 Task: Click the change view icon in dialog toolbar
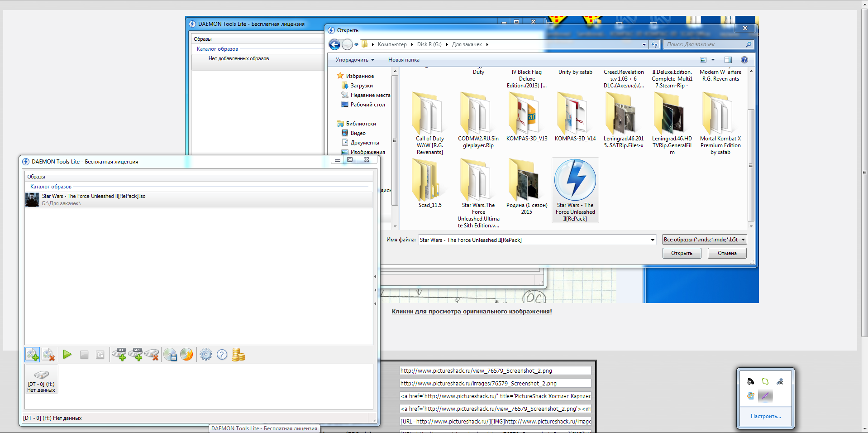(x=703, y=60)
